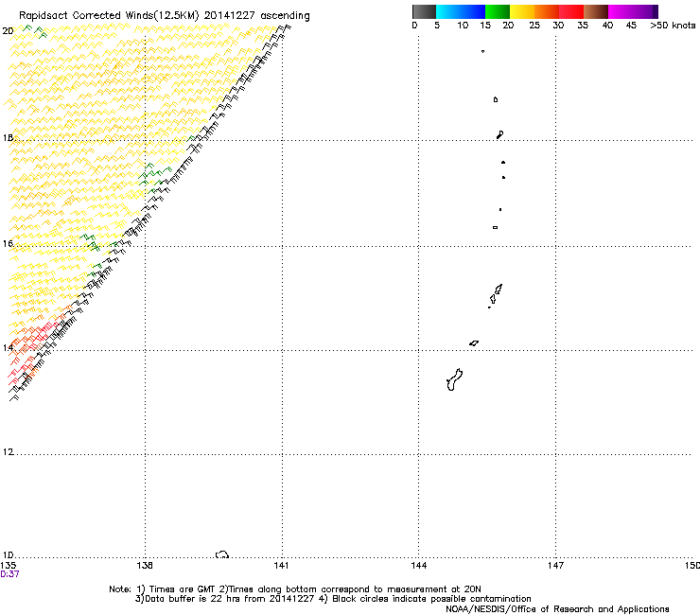The width and height of the screenshot is (700, 615).
Task: Click the latitude label '10'
Action: coord(8,554)
